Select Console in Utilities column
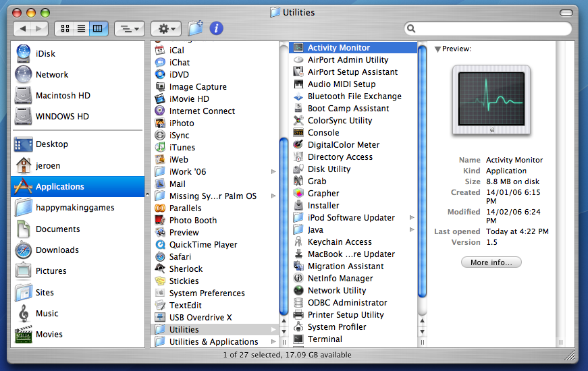Screen dimensions: 588x371 [353, 133]
